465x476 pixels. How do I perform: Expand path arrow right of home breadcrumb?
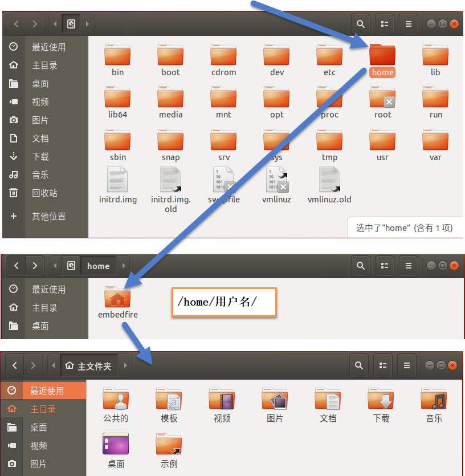point(124,266)
